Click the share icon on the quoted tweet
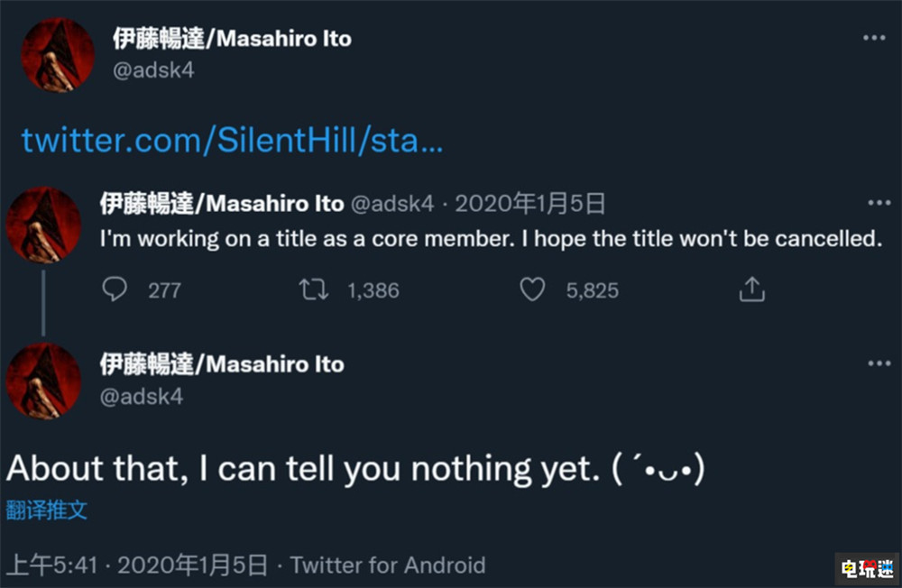The height and width of the screenshot is (588, 902). pos(751,289)
